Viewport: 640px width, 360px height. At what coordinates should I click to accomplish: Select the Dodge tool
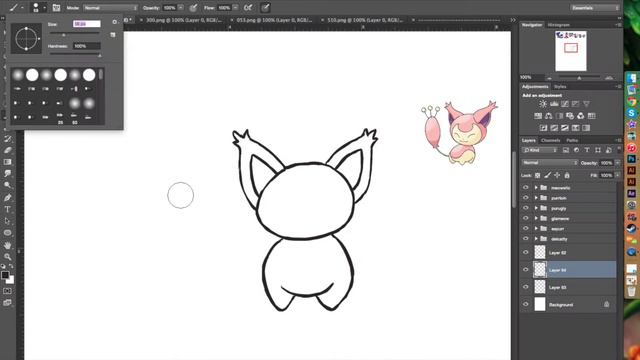[8, 185]
